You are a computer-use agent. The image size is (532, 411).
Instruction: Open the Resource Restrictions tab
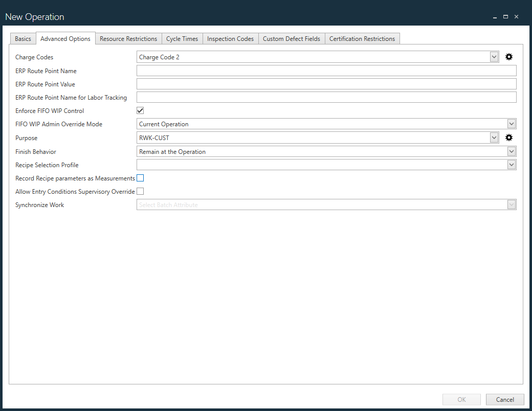coord(128,38)
